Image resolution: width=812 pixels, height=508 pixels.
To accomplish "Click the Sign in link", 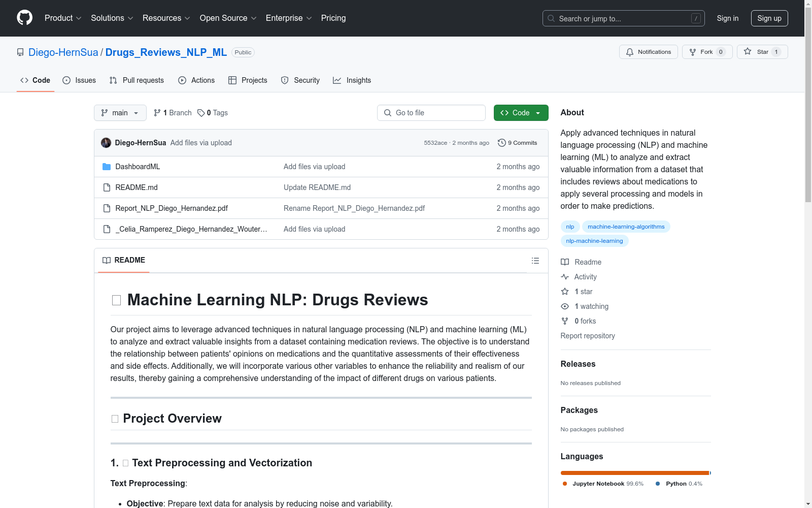I will [728, 18].
